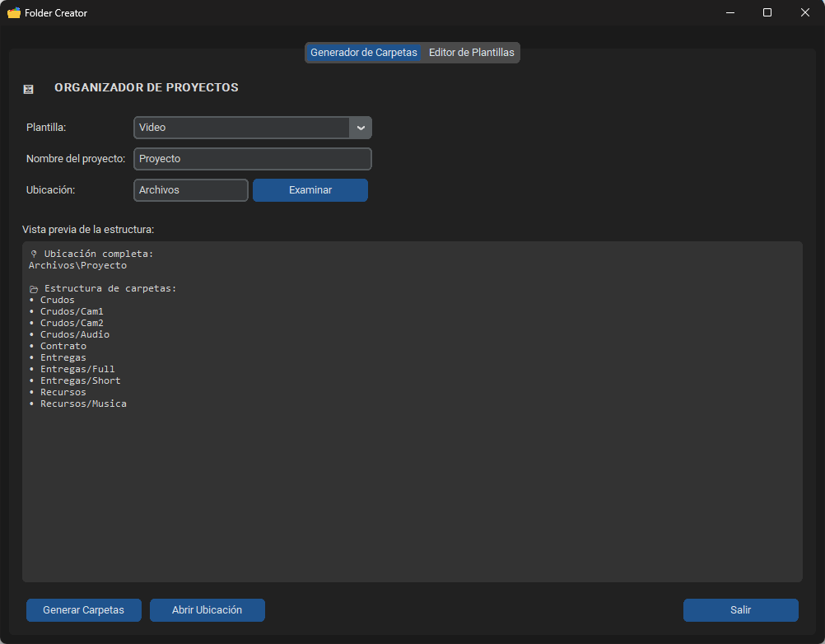Expand the Plantilla dropdown chevron arrow
Screen dimensions: 825x644
361,128
